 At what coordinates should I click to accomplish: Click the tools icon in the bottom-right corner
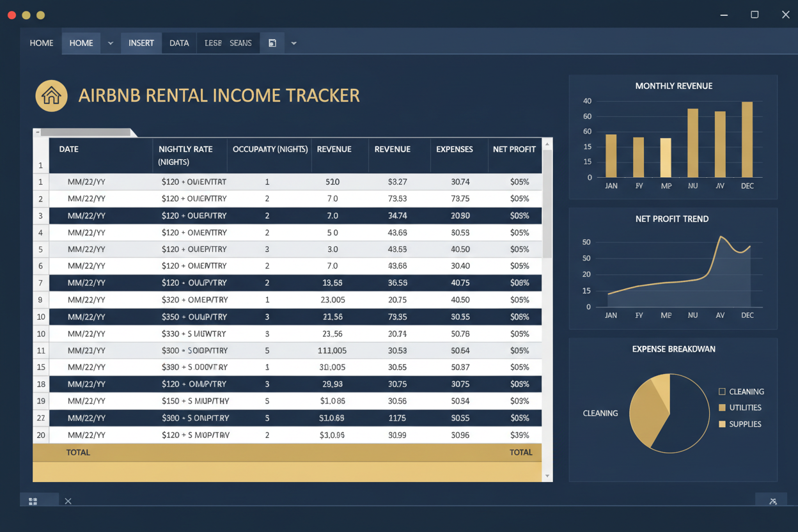point(773,501)
